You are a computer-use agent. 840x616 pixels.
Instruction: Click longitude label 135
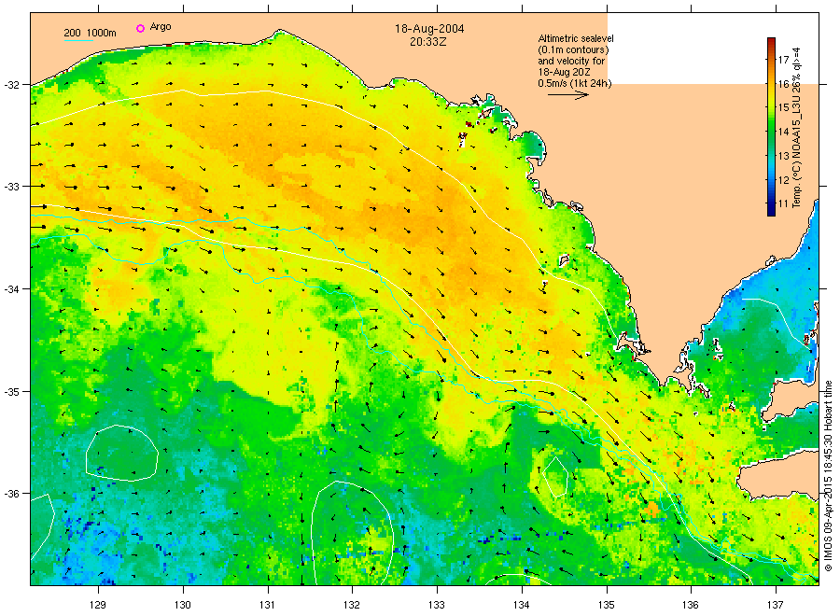pos(607,605)
